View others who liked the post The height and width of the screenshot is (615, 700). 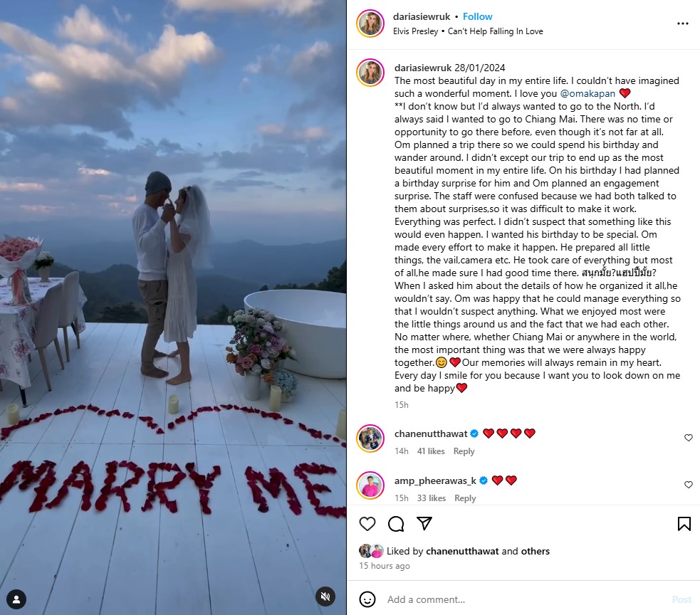click(x=535, y=551)
